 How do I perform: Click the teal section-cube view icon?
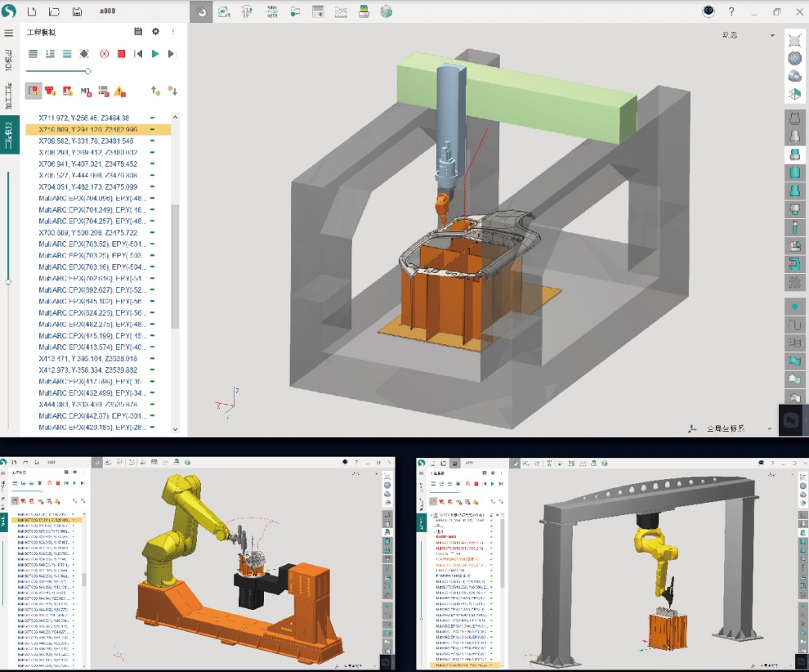794,94
